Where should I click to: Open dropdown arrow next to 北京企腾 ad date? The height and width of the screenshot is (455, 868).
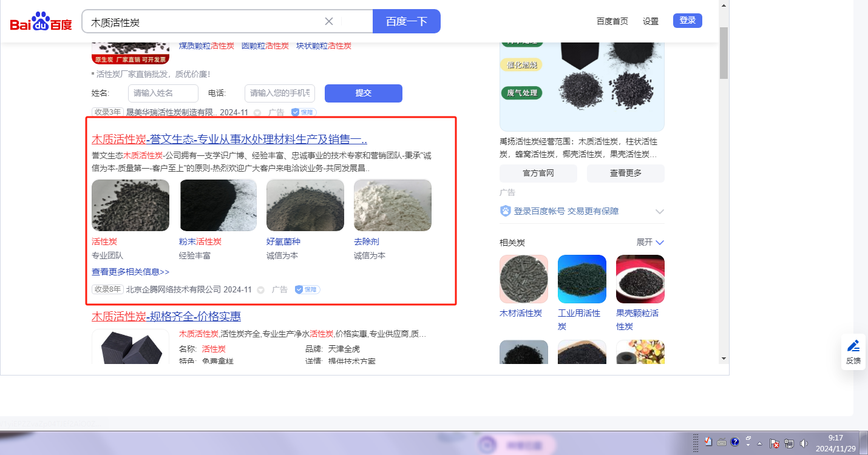[261, 289]
